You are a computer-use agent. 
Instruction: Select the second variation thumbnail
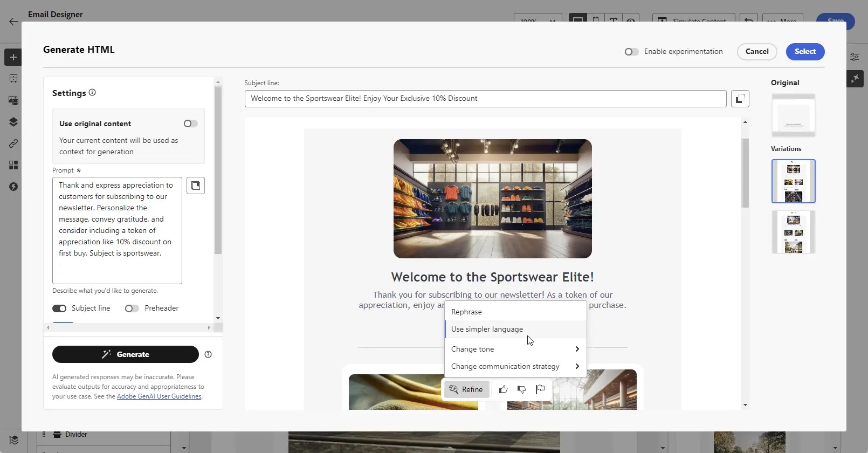click(793, 232)
